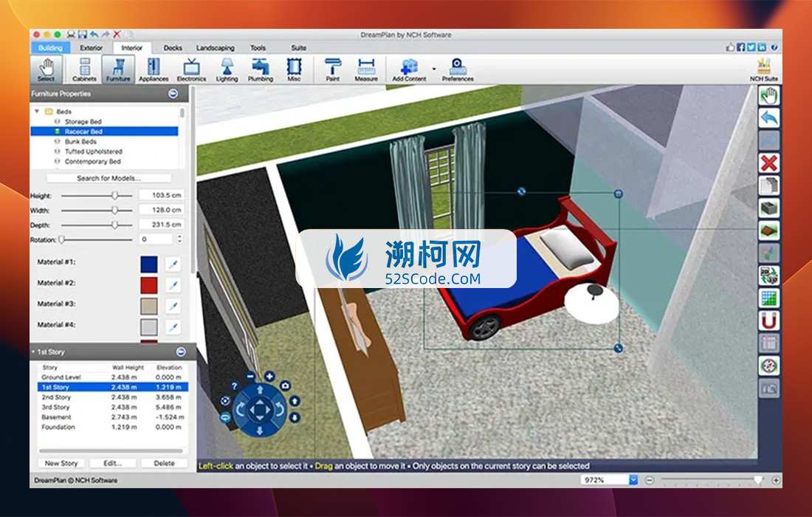Viewport: 812px width, 517px height.
Task: Select the Plumbing tool
Action: 260,69
